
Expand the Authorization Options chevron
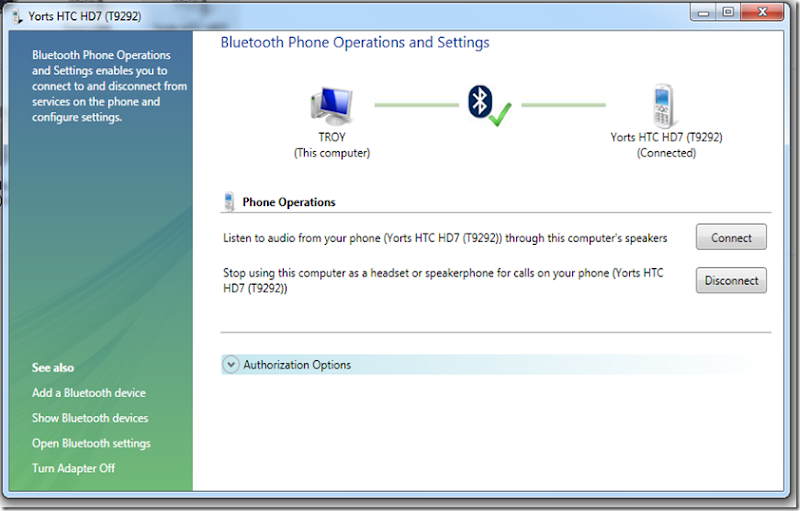(x=231, y=365)
